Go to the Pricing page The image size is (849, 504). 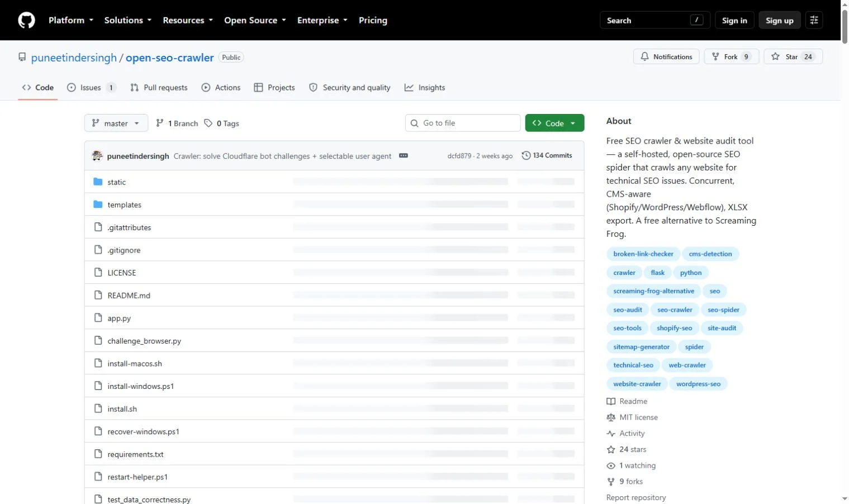tap(373, 20)
